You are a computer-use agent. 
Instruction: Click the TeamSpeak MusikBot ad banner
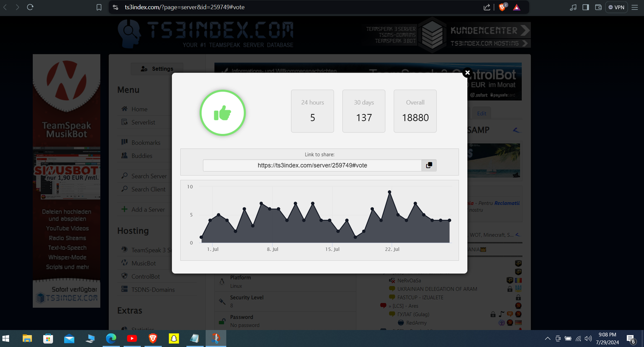coord(66,181)
